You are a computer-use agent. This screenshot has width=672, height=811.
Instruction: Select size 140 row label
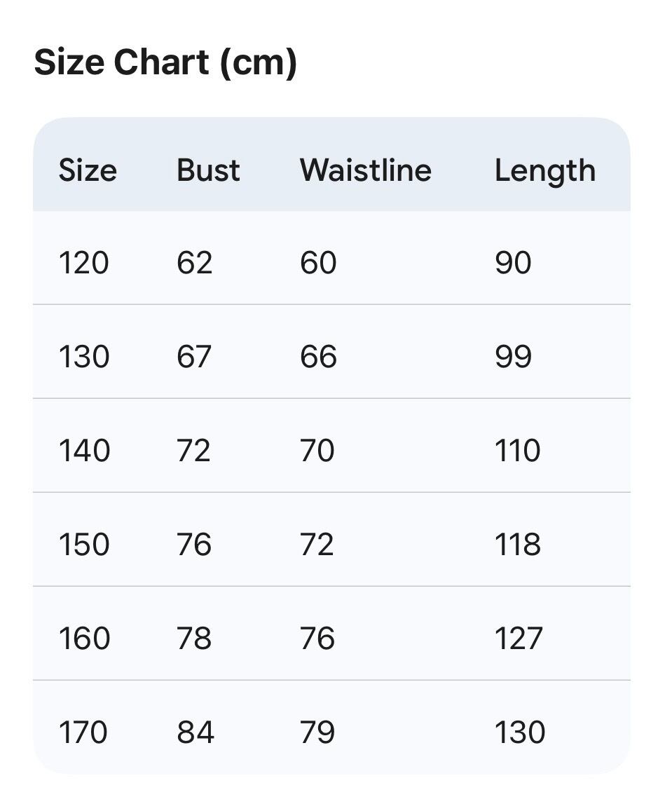(x=84, y=450)
